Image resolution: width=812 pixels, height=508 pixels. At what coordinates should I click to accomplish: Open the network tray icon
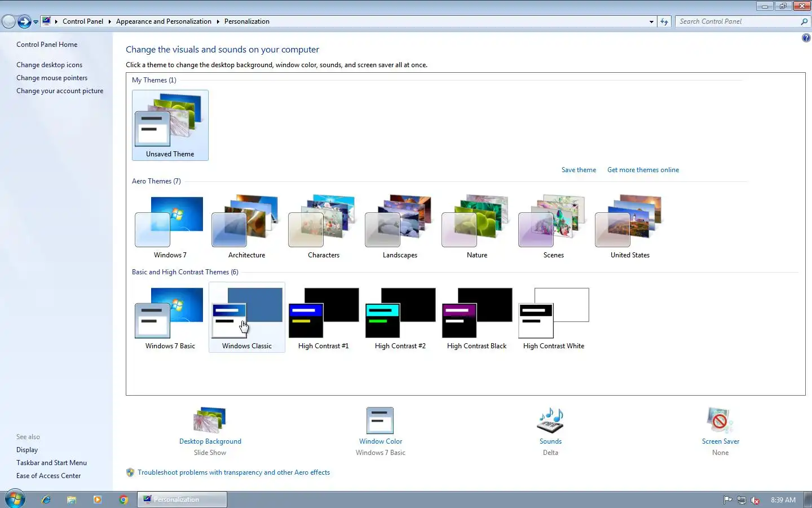coord(742,500)
